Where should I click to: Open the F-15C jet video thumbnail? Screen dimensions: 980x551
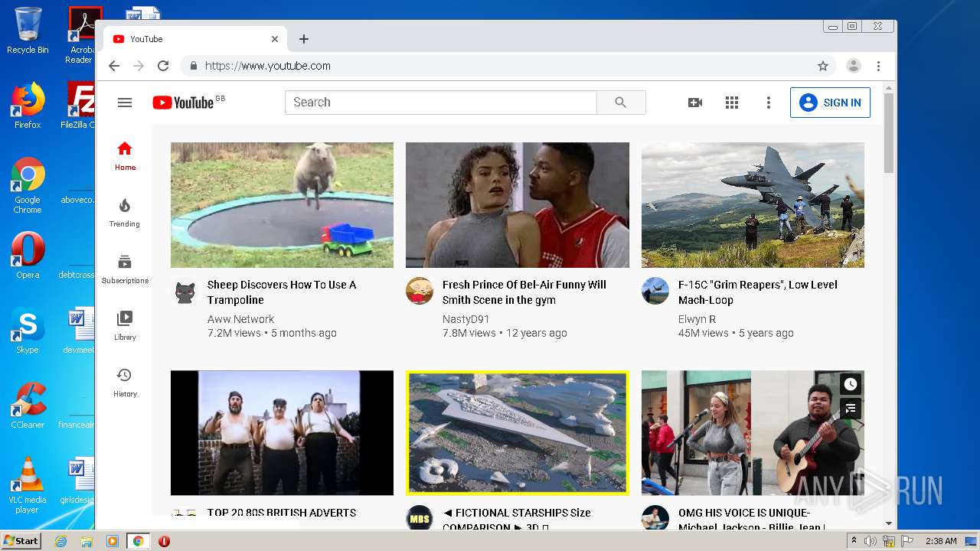(753, 205)
